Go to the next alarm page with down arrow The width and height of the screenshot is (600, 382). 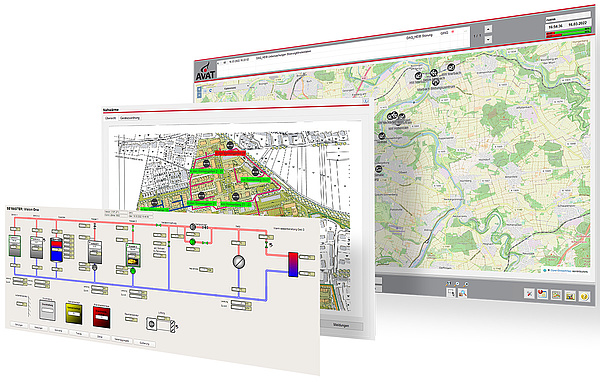488,39
